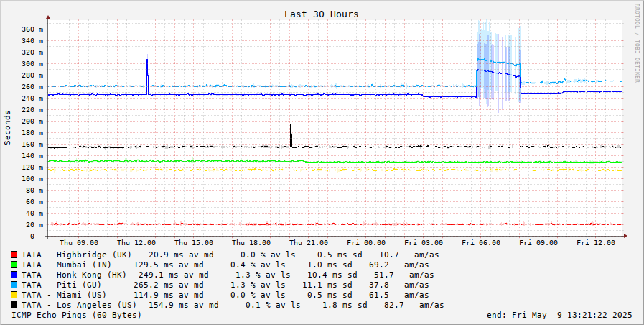This screenshot has width=644, height=325.
Task: Click the '11.1 ms sd' value
Action: pyautogui.click(x=327, y=285)
